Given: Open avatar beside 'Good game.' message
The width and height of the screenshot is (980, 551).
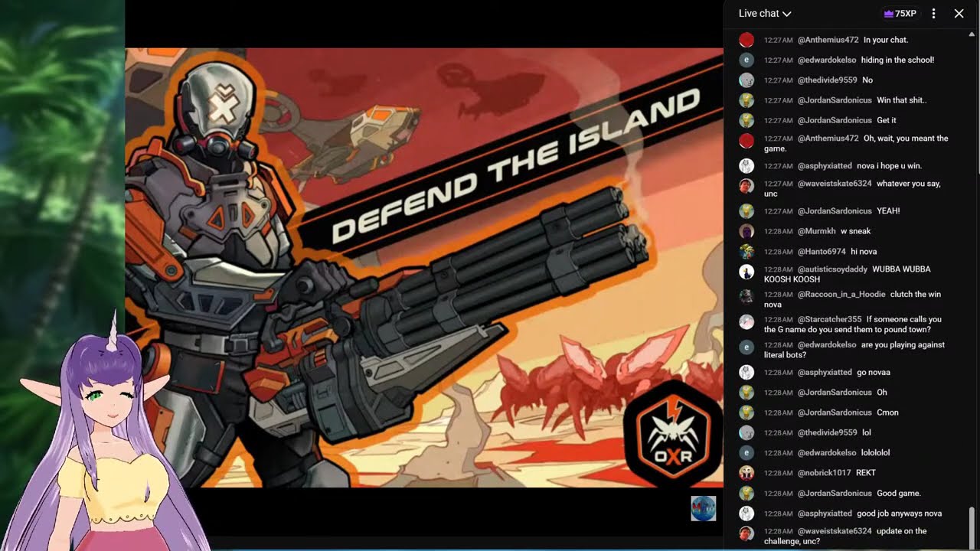Looking at the screenshot, I should [746, 493].
